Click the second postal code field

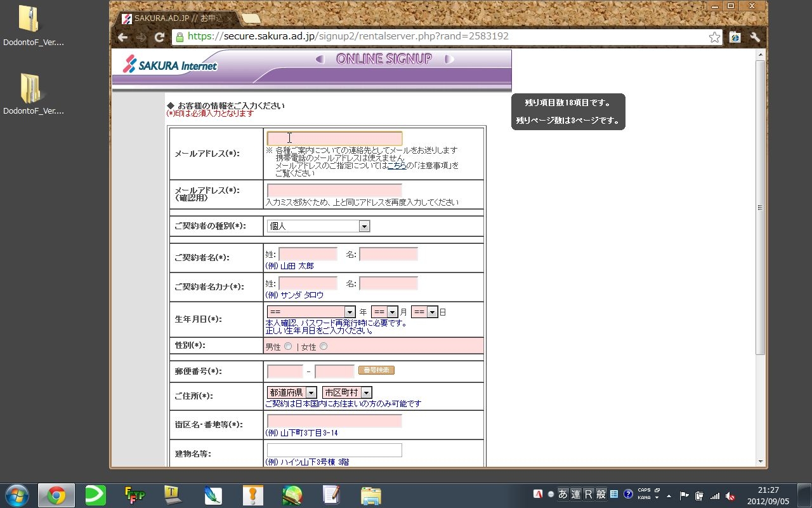pyautogui.click(x=334, y=371)
